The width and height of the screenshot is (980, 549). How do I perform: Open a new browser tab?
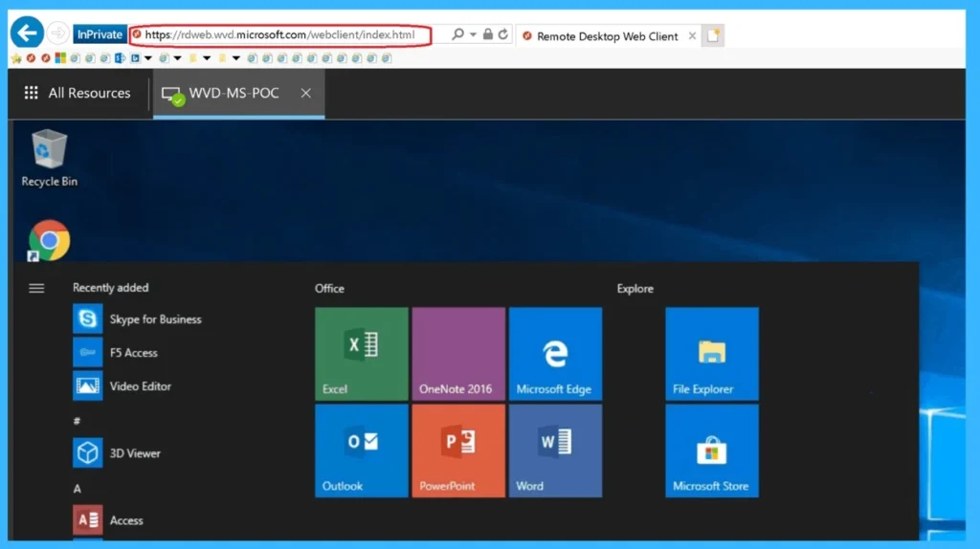coord(713,35)
